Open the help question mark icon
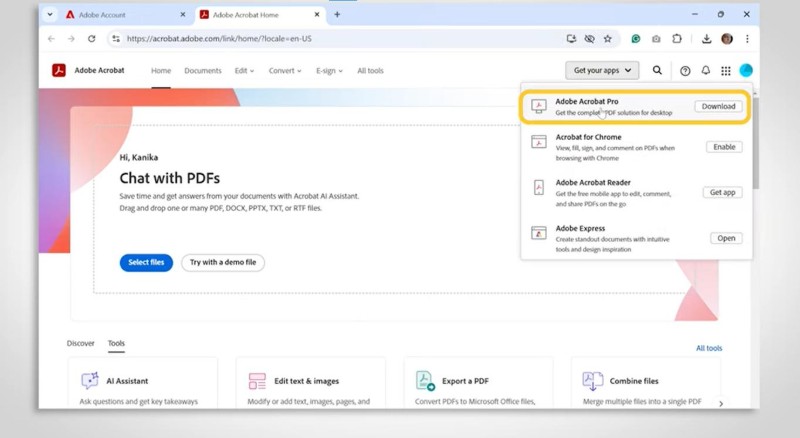 point(685,71)
